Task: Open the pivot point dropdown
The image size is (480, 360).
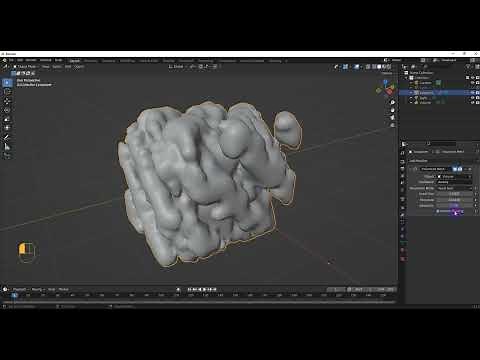Action: 193,67
